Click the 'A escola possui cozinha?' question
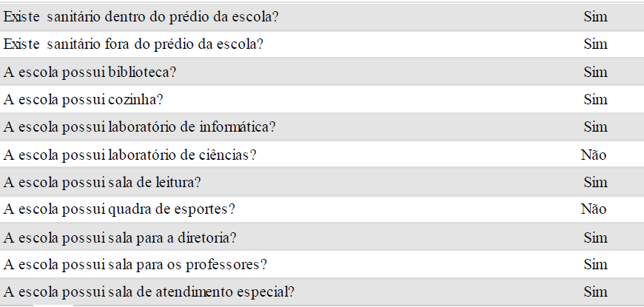 pyautogui.click(x=84, y=99)
